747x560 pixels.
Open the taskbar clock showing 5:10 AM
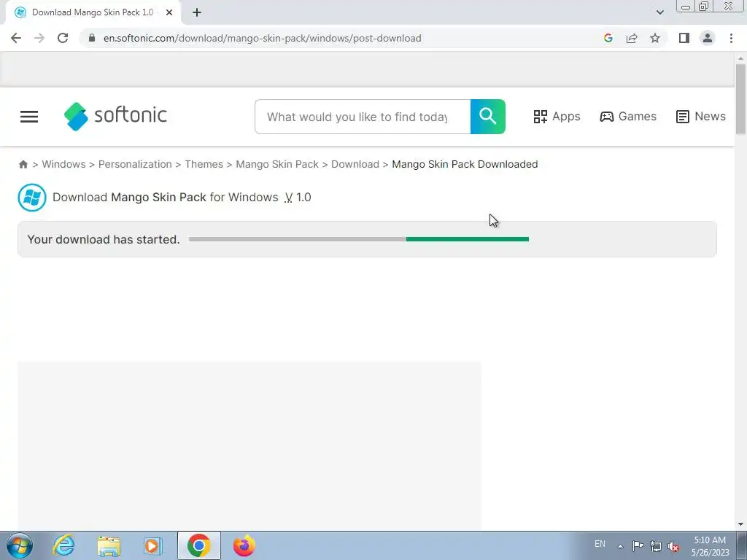(x=711, y=546)
